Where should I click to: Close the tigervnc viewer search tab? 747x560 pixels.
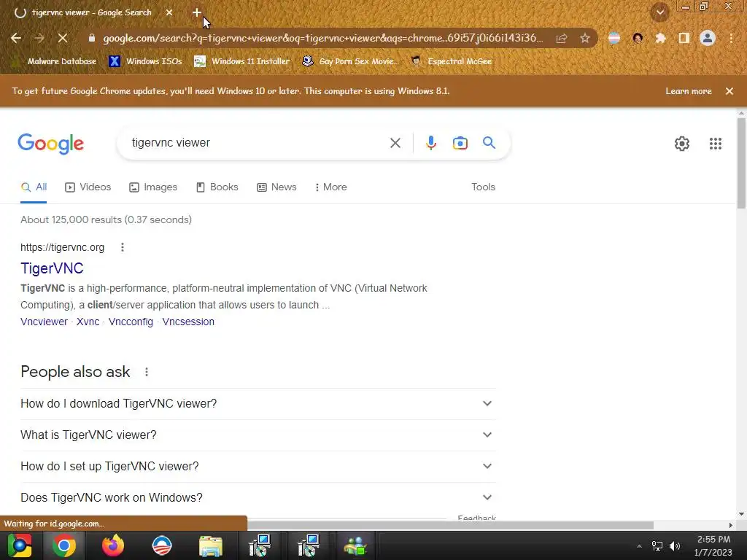coord(169,13)
